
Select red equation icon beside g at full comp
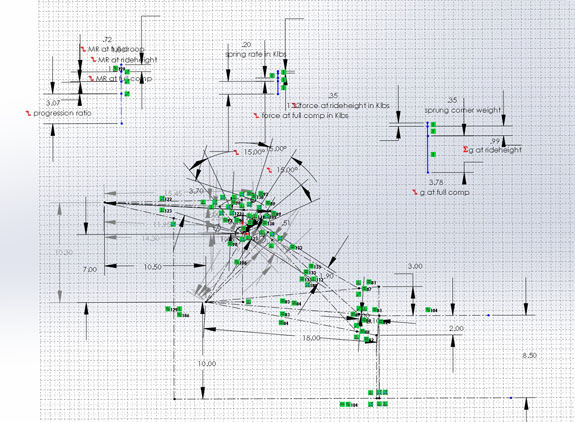[415, 192]
